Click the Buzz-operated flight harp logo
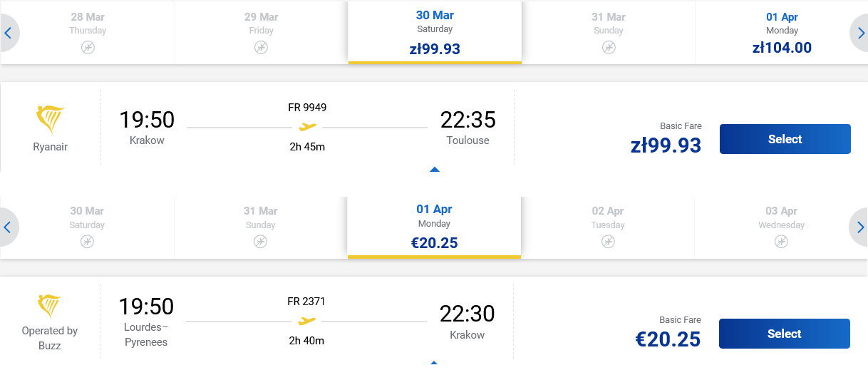868x370 pixels. tap(50, 306)
